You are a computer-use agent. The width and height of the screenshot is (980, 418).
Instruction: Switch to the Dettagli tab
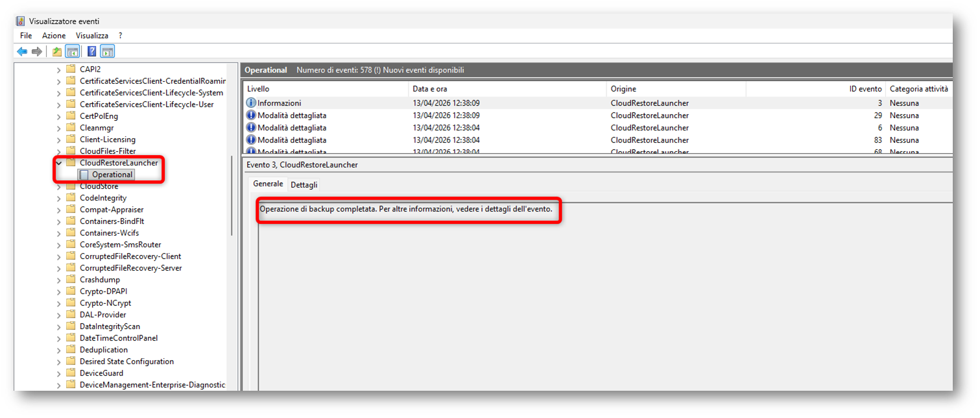[x=304, y=185]
